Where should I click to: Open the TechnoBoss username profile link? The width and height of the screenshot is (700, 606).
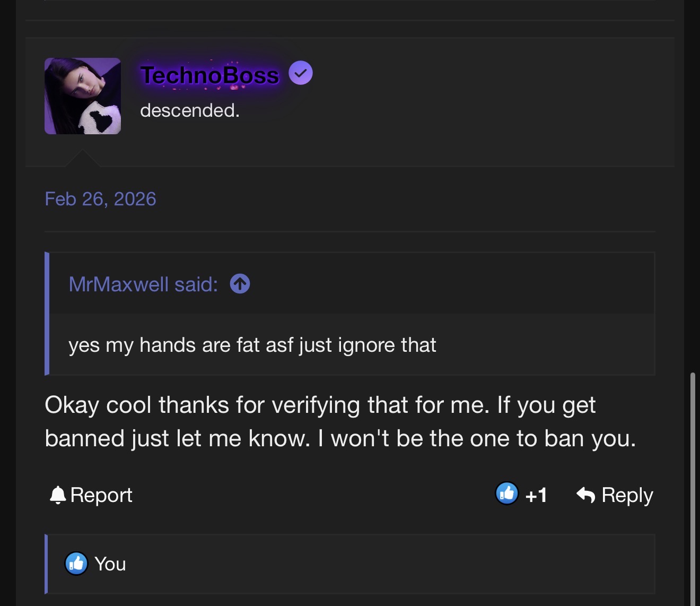pyautogui.click(x=209, y=75)
